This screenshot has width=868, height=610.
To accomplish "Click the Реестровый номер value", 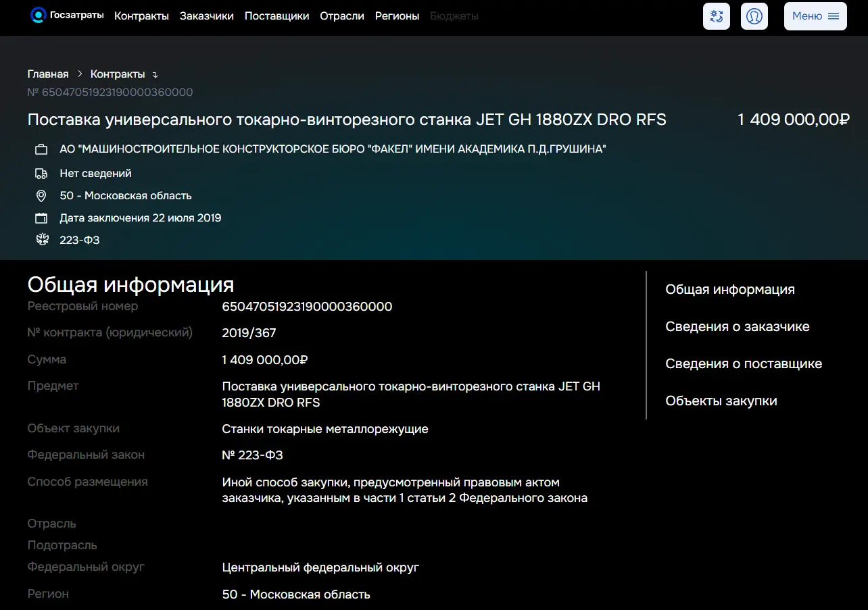I will pyautogui.click(x=307, y=307).
